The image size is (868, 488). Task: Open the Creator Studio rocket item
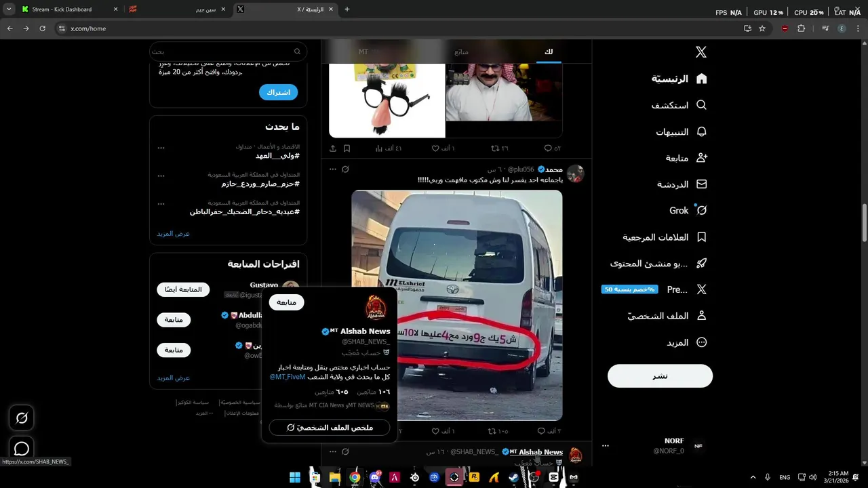pyautogui.click(x=658, y=263)
